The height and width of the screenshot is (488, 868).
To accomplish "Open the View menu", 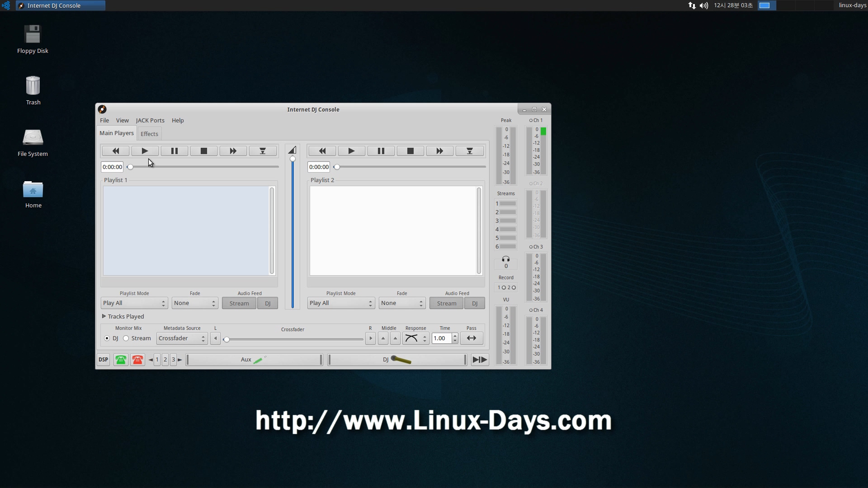I will click(122, 121).
